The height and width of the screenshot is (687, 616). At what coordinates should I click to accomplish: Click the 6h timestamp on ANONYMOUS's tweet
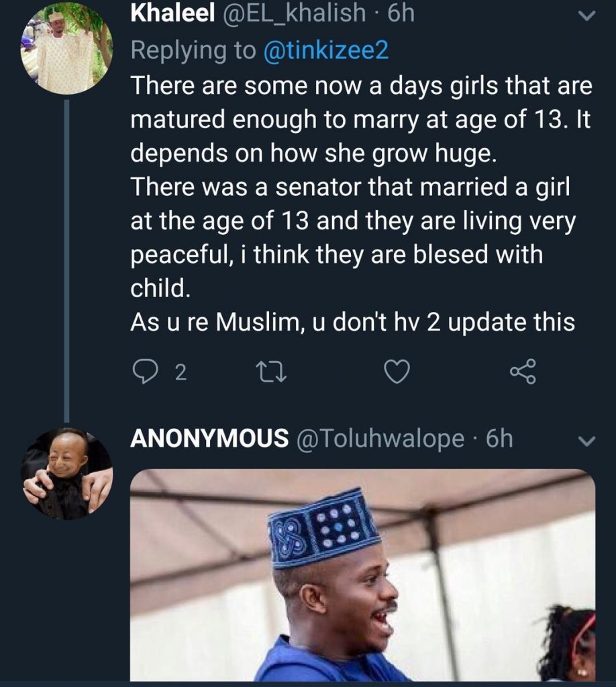pos(499,439)
